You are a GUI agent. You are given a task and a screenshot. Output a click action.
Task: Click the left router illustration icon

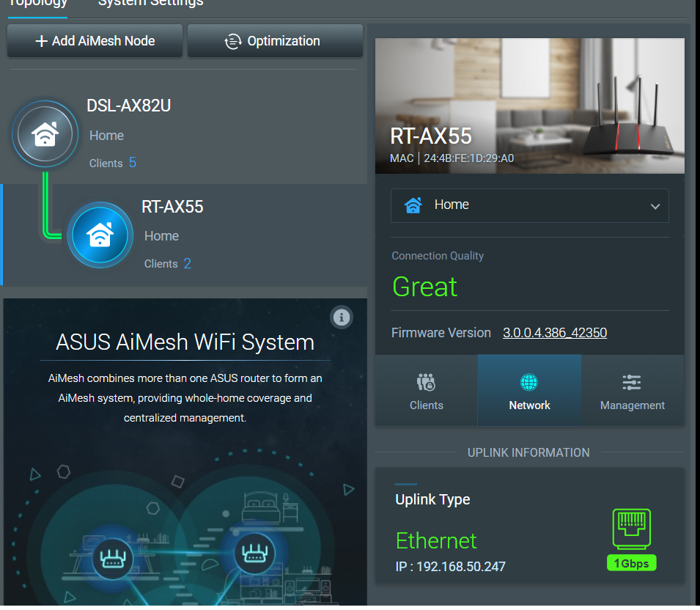112,558
